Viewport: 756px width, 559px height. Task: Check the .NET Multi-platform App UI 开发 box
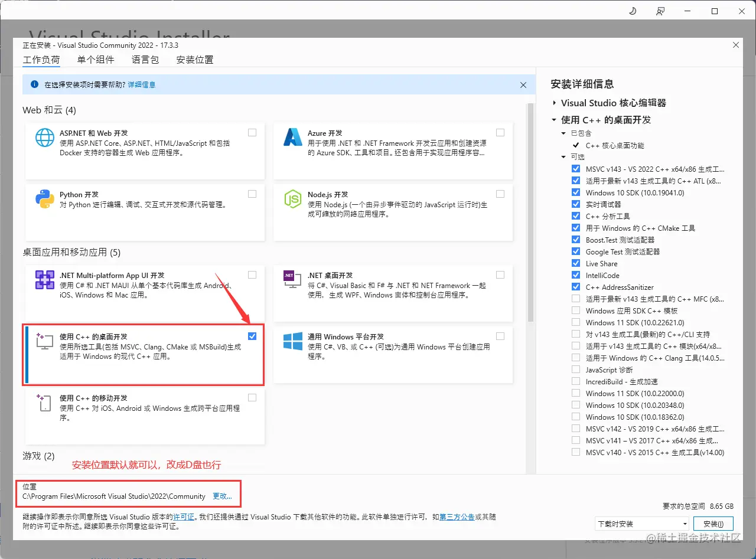click(x=252, y=275)
